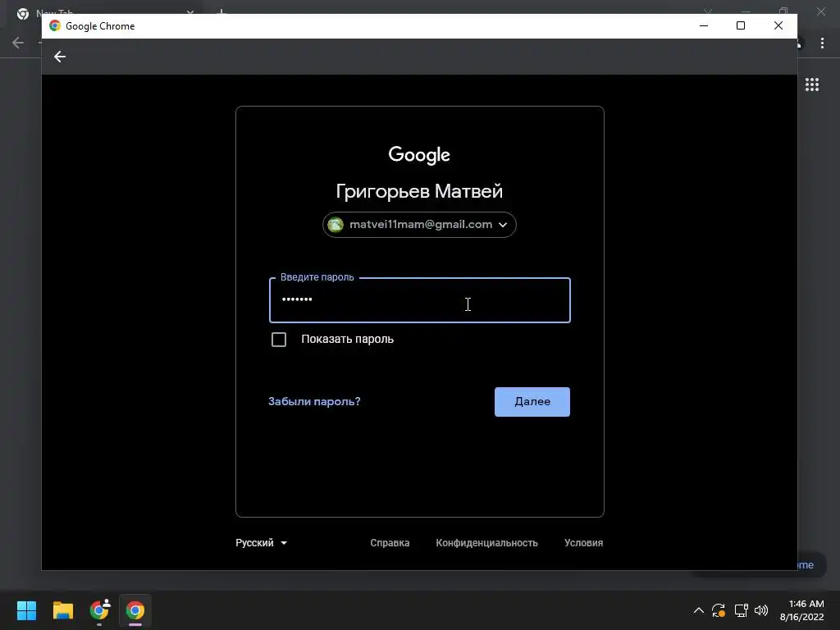Click the Григорьев Матвей name heading
The image size is (840, 630).
point(419,191)
